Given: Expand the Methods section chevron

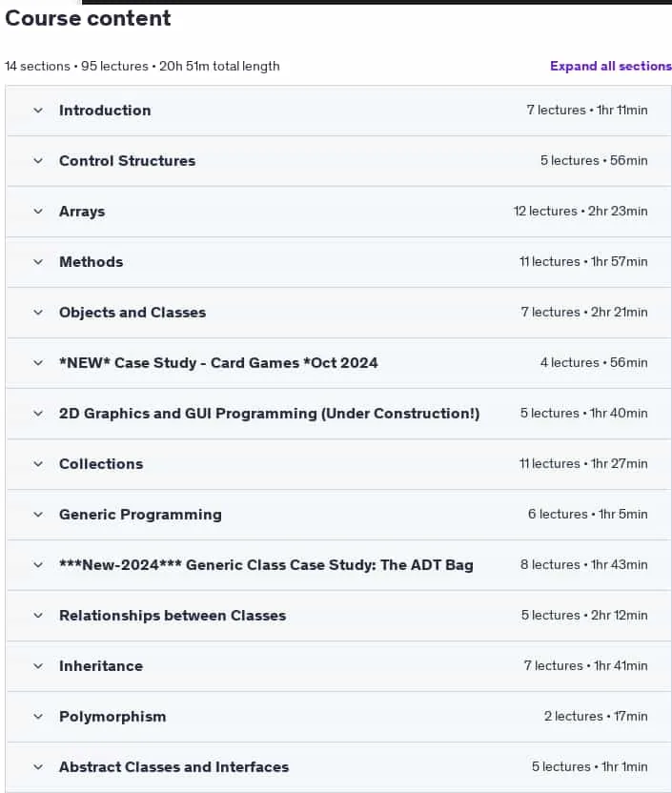Looking at the screenshot, I should coord(38,262).
